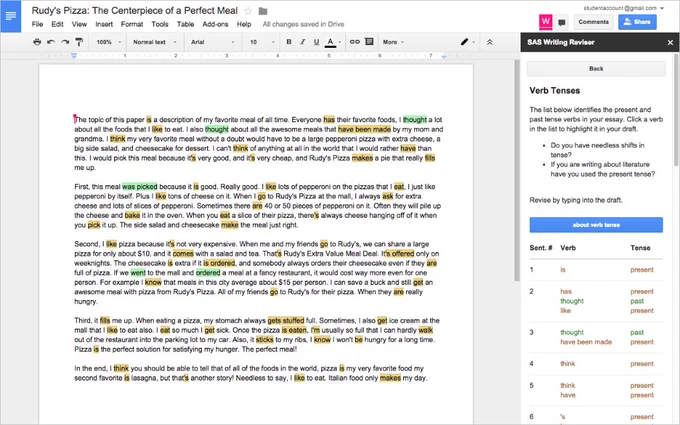
Task: Click All changes saved in Drive
Action: [303, 24]
